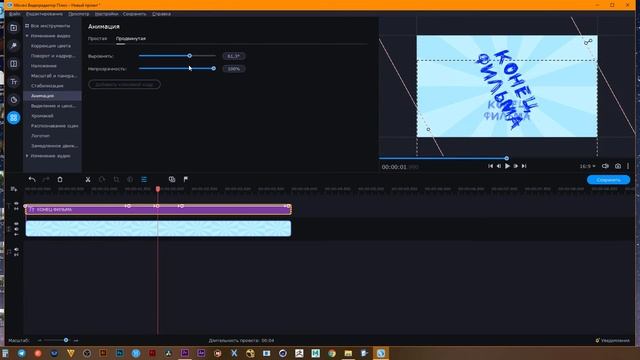Open the Масштаб и панора... tool
Screen dimensions: 640x360
point(54,76)
